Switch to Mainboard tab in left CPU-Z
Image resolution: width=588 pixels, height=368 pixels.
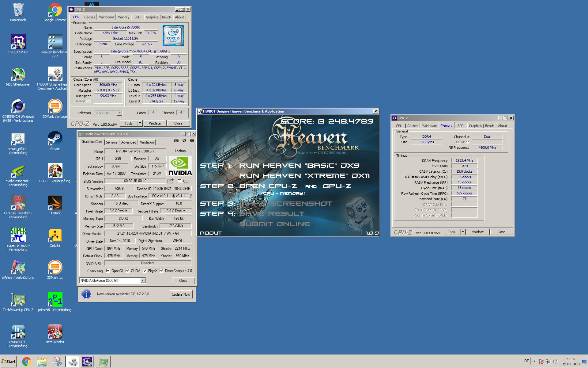point(106,17)
